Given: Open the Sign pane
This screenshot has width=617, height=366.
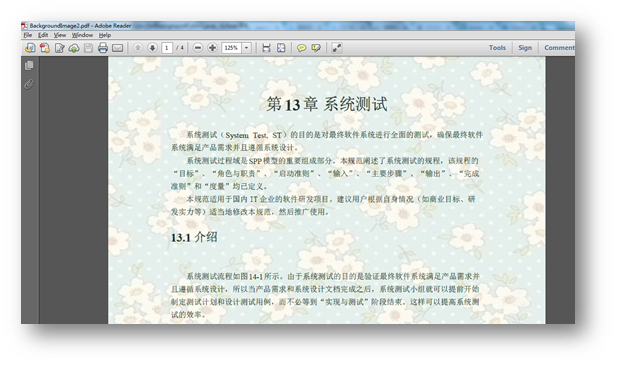Looking at the screenshot, I should pos(525,48).
